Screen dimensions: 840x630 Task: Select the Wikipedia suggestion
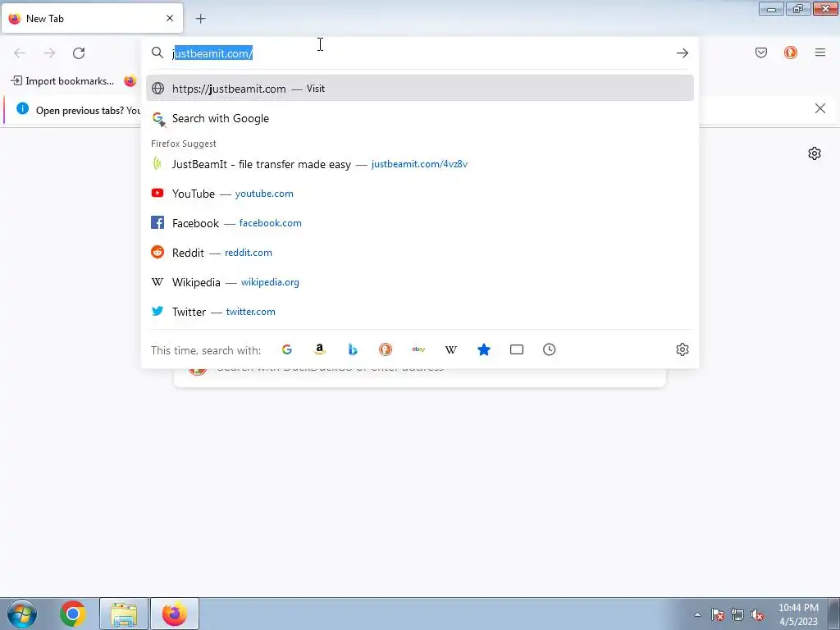pyautogui.click(x=419, y=282)
